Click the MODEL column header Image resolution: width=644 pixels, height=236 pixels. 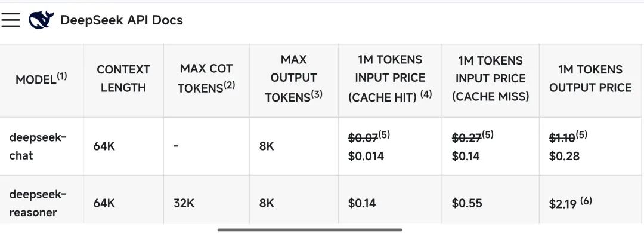[41, 78]
